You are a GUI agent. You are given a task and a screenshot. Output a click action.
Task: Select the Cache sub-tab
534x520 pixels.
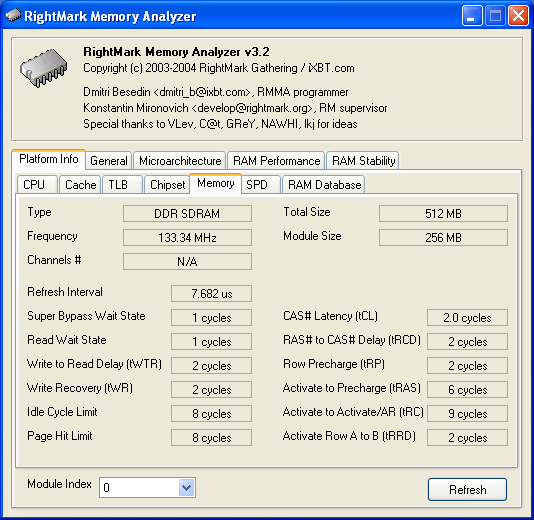pos(80,185)
